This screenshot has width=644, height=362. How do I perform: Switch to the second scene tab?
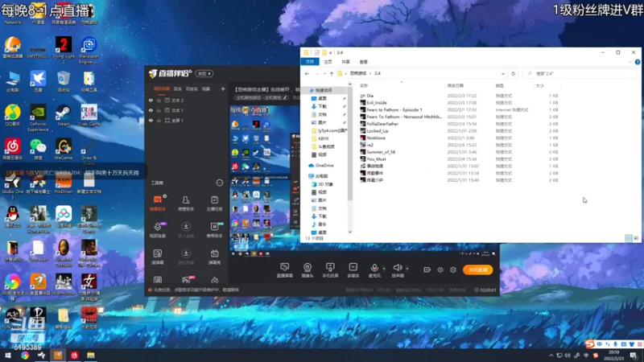[177, 88]
